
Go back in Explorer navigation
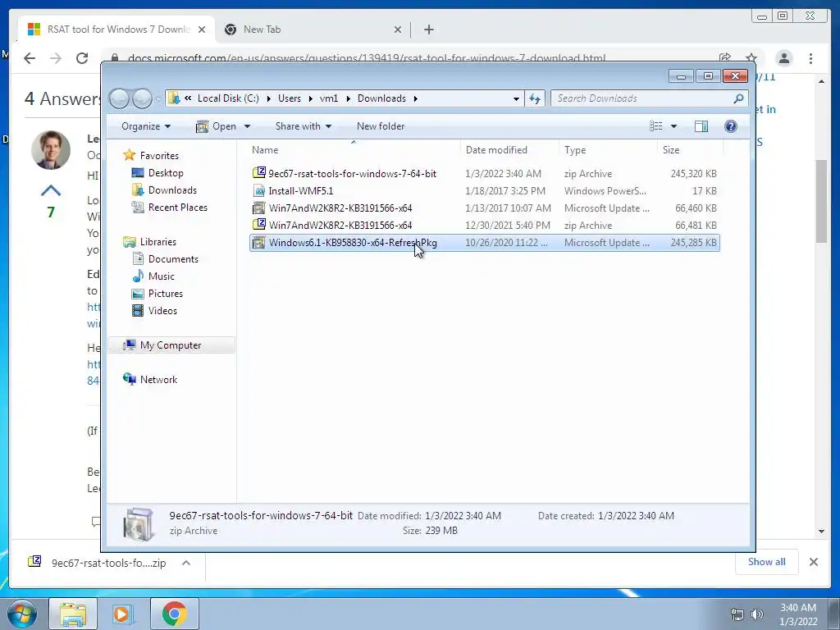(119, 98)
